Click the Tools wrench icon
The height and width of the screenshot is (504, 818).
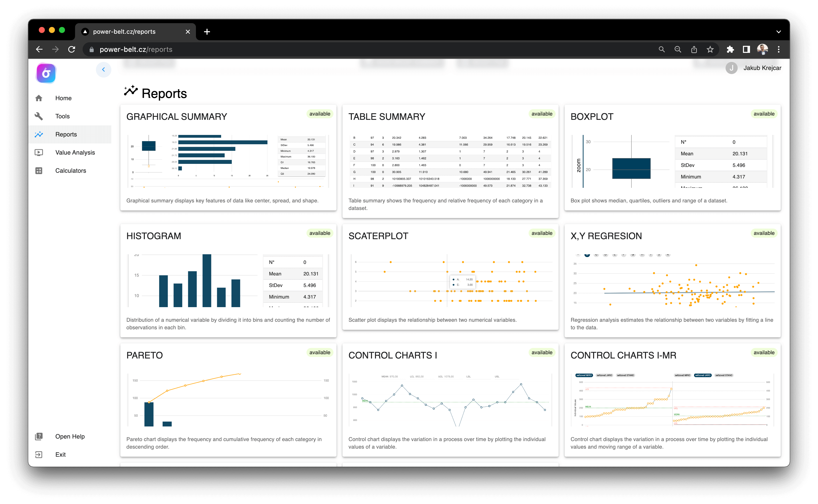click(x=39, y=116)
